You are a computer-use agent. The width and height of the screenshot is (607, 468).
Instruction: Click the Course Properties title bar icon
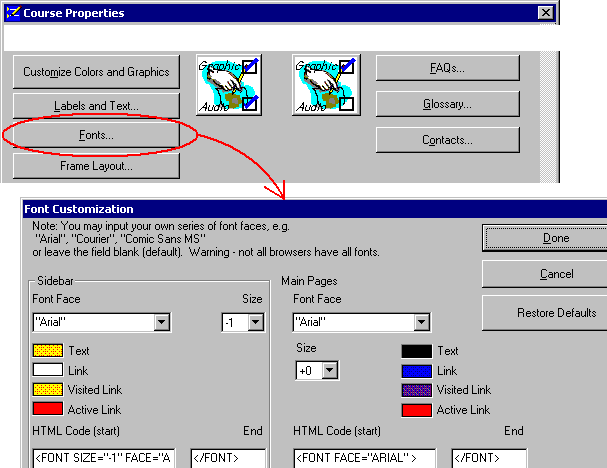[13, 13]
